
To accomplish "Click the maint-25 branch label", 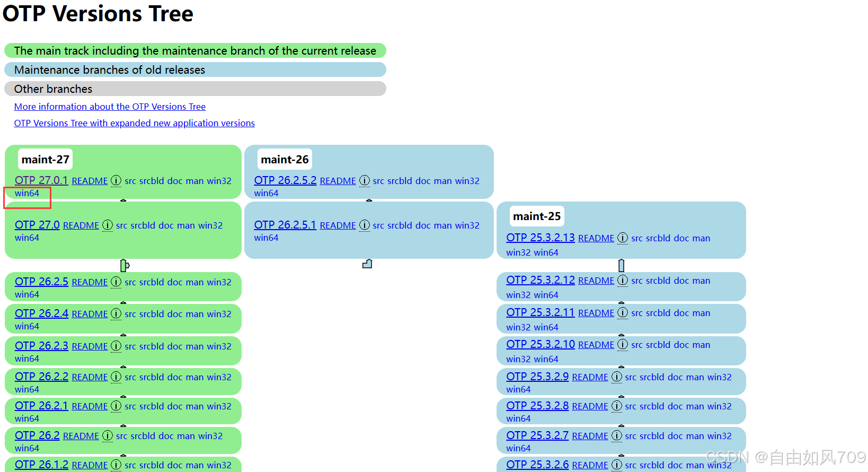I will (537, 216).
